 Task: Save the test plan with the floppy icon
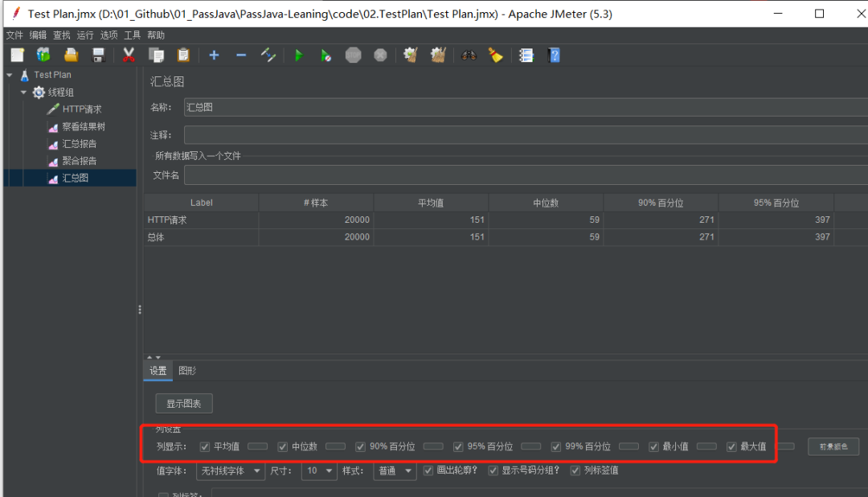(98, 55)
